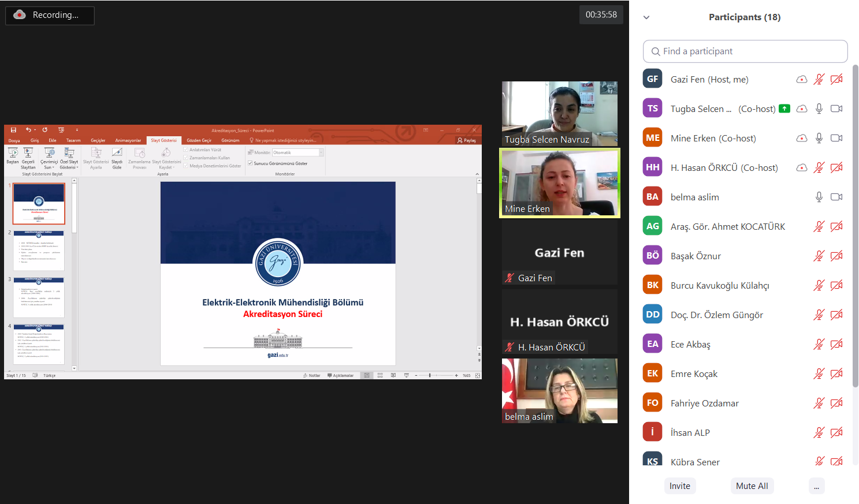Open Monitör Otomatik dropdown
The width and height of the screenshot is (859, 504).
(x=298, y=152)
